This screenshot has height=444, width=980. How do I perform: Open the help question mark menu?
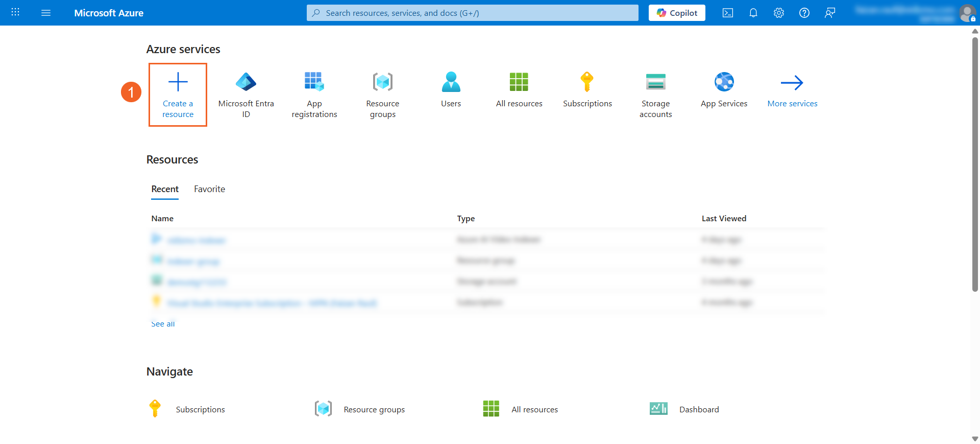[804, 13]
